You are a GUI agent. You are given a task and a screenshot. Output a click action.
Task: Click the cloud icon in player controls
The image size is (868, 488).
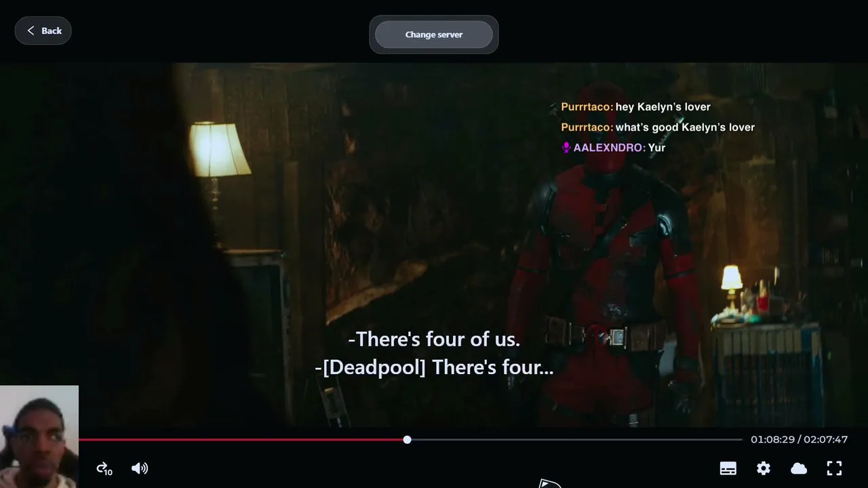799,468
